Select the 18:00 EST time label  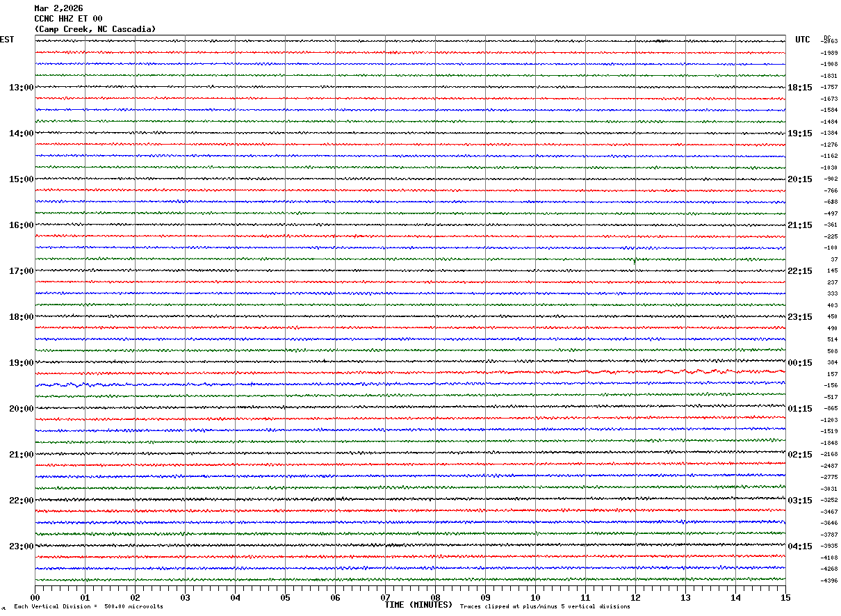[22, 317]
